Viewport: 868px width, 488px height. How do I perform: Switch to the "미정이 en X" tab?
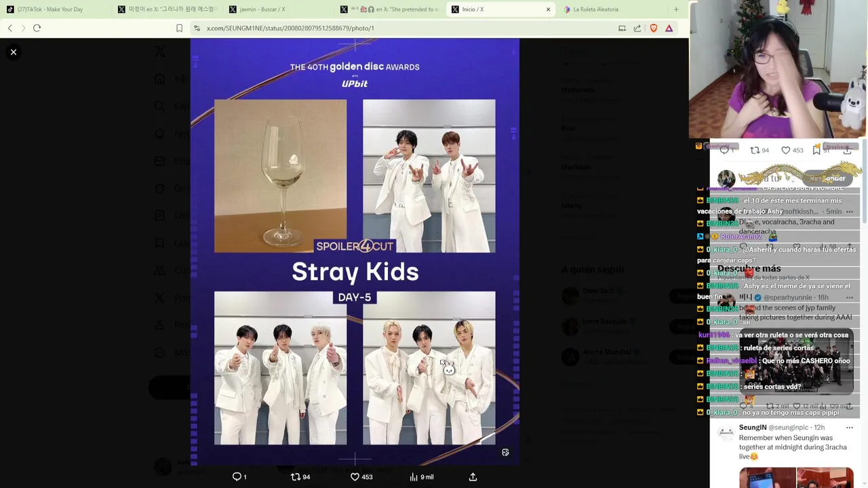167,9
